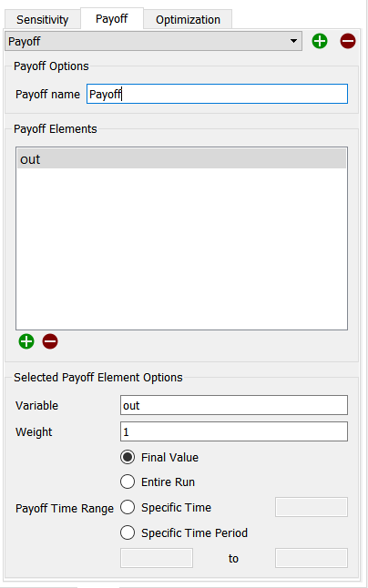Add a new payoff with green plus icon
Screen dimensions: 368x588
pos(320,41)
